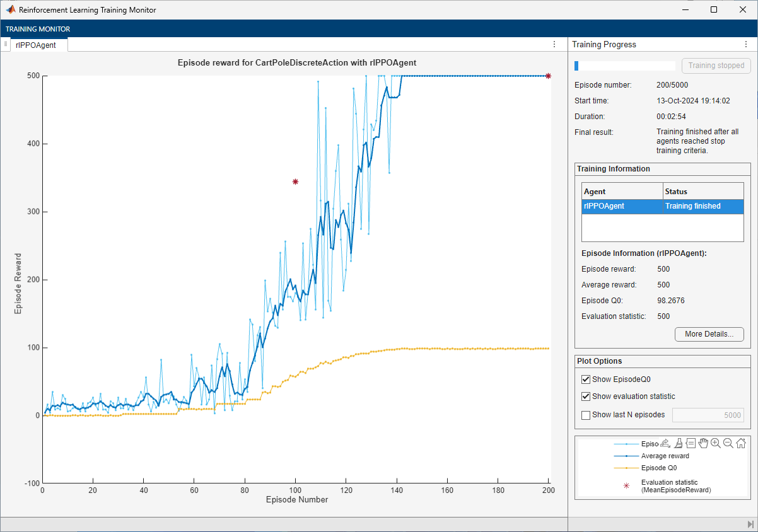Open the document area three-dot actions menu
Screen dimensions: 758x532
click(554, 45)
